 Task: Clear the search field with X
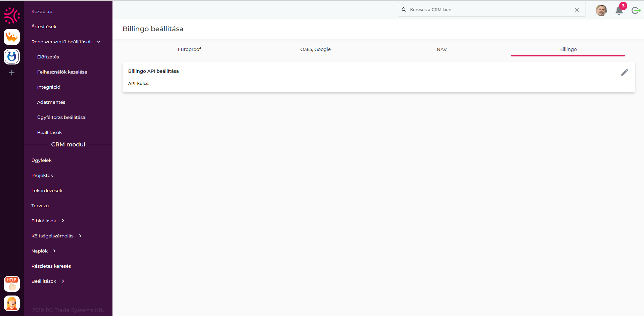(x=577, y=10)
